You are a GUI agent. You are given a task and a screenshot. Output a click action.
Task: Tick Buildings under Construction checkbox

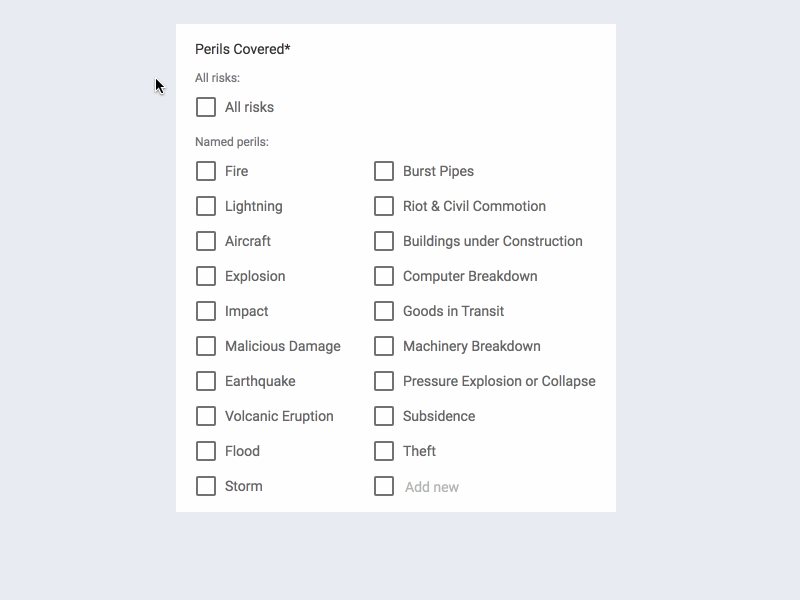384,241
